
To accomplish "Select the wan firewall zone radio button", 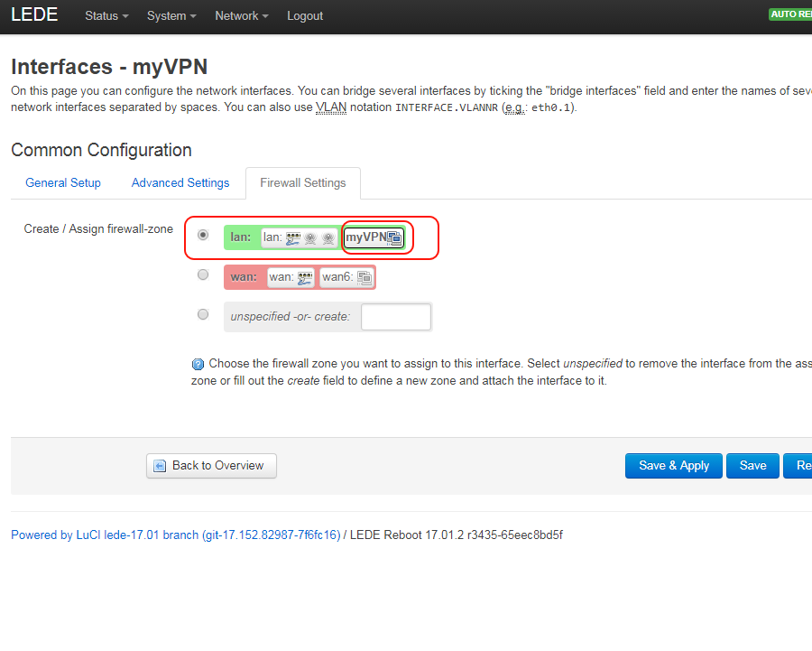I will pyautogui.click(x=203, y=274).
